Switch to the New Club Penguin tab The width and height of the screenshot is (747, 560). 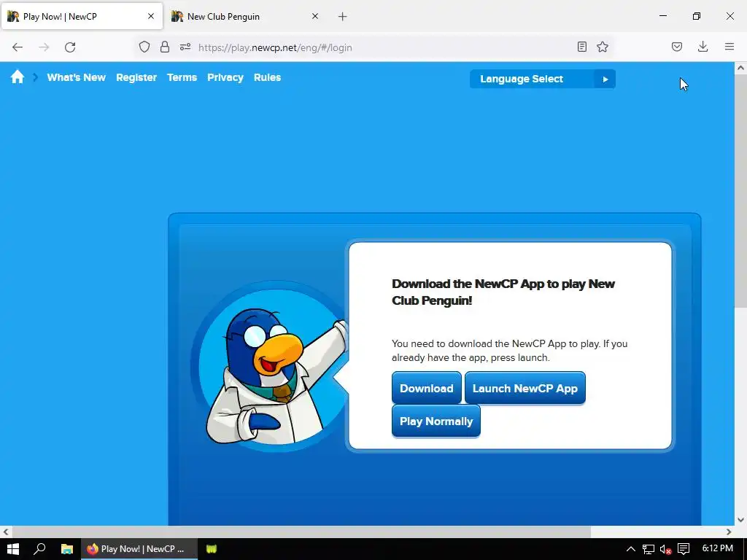(247, 17)
